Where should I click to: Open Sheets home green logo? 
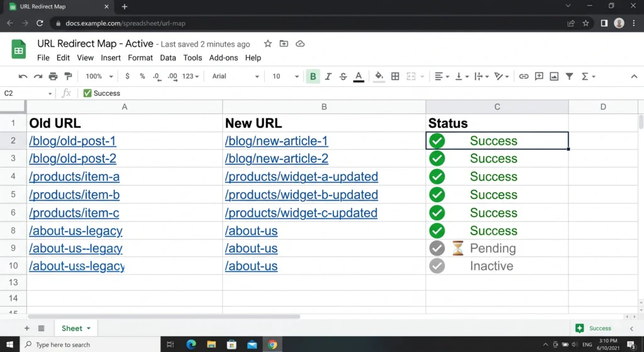18,49
